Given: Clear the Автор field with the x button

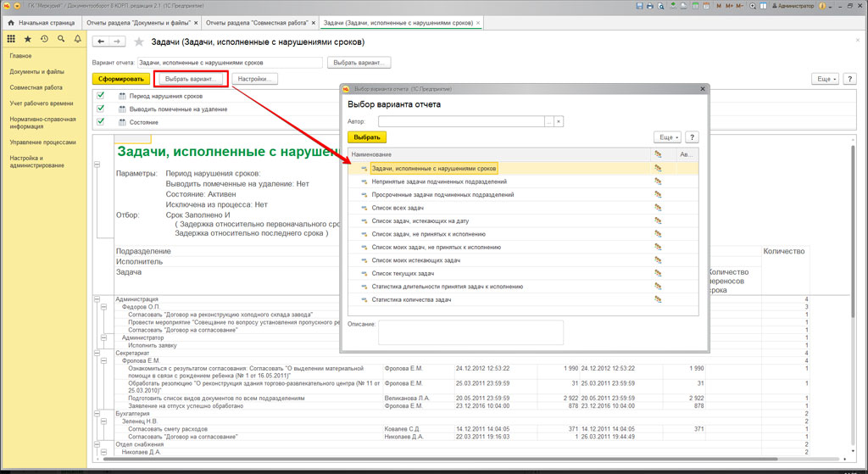Looking at the screenshot, I should click(559, 122).
